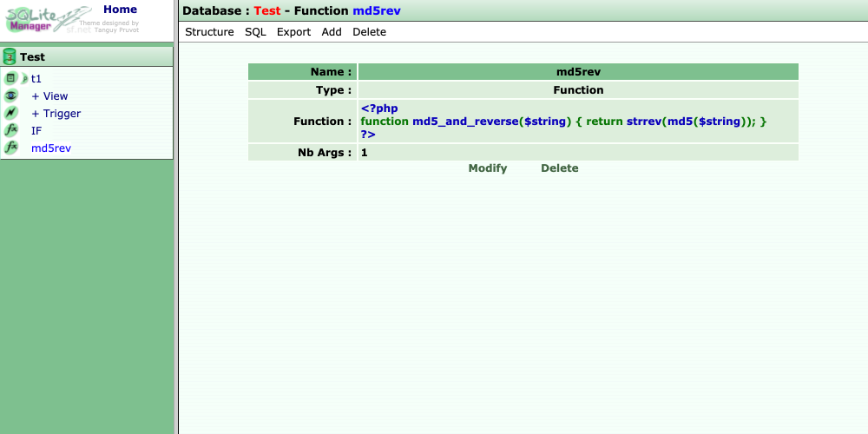The height and width of the screenshot is (434, 868).
Task: Click the table icon beside t1
Action: pyautogui.click(x=10, y=79)
